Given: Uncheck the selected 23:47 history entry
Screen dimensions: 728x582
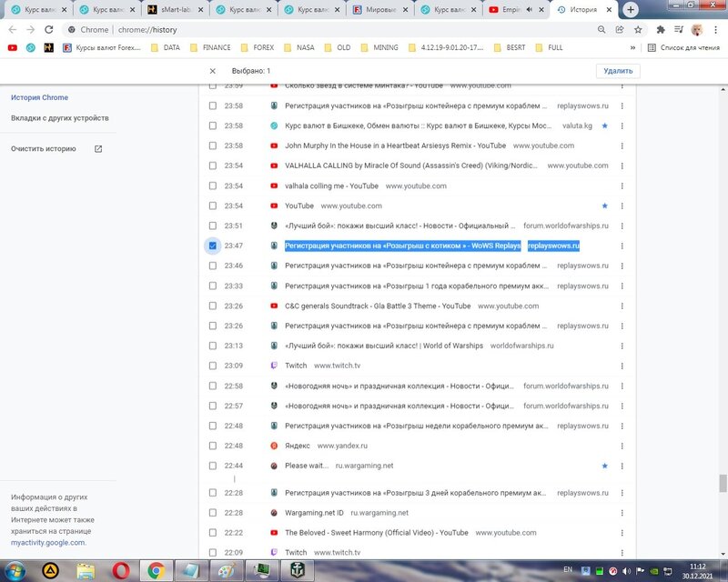Looking at the screenshot, I should [212, 246].
